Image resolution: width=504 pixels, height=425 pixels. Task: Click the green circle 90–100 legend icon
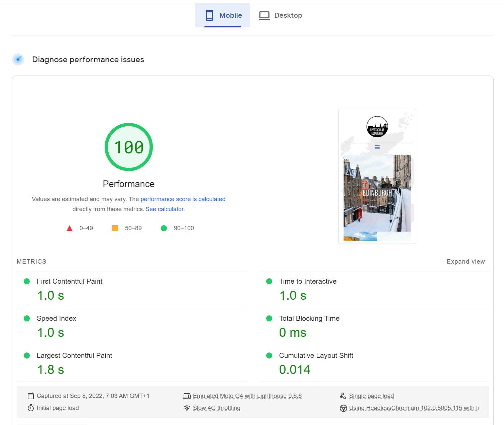[164, 228]
